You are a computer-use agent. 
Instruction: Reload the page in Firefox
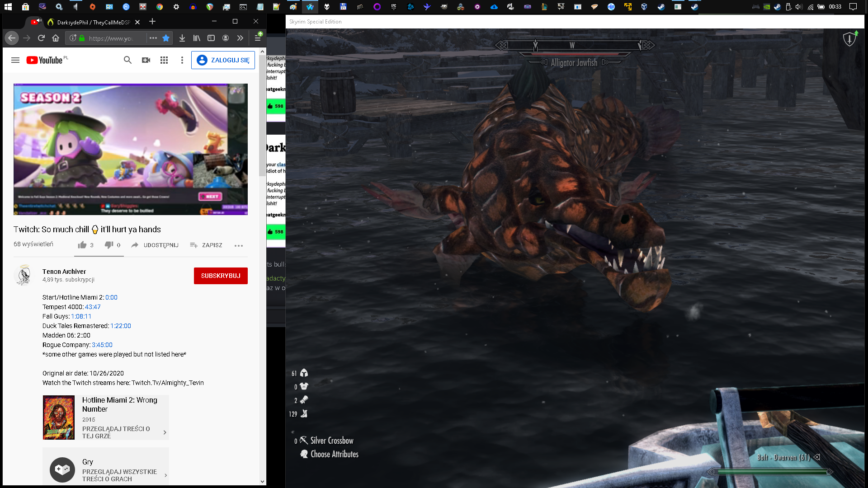(41, 38)
